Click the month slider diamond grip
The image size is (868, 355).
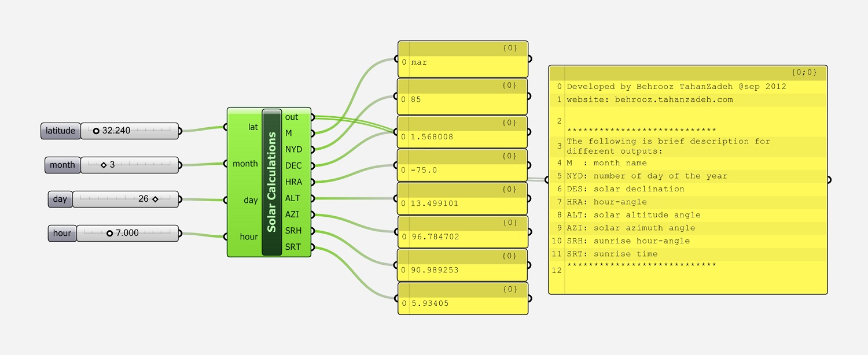point(104,165)
